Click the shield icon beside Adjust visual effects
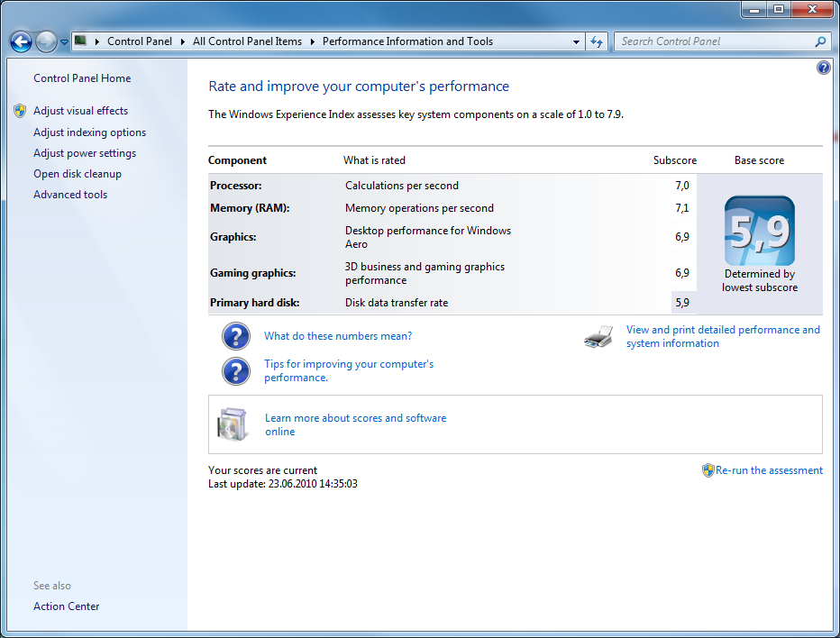 (x=20, y=111)
